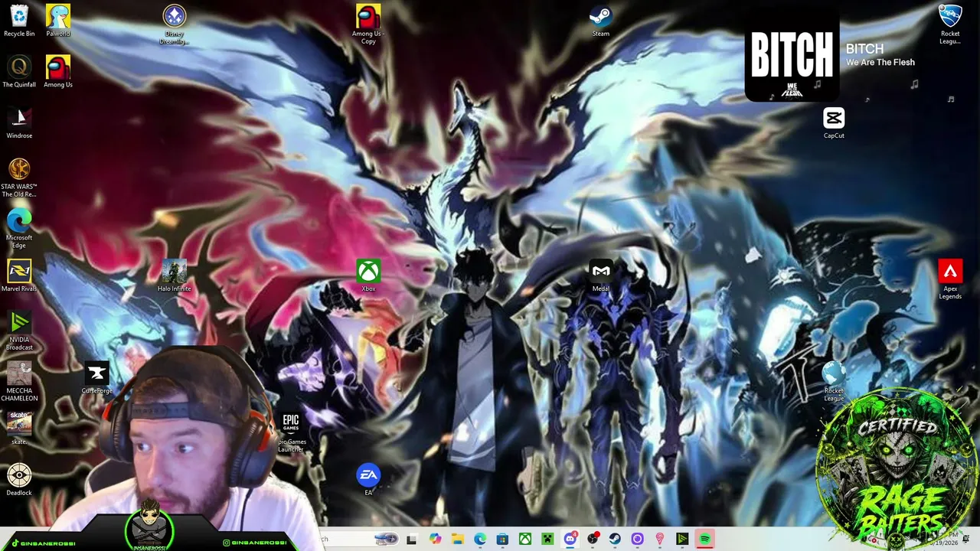Open the Microsoft Edge desktop shortcut
This screenshot has height=551, width=980.
(19, 229)
